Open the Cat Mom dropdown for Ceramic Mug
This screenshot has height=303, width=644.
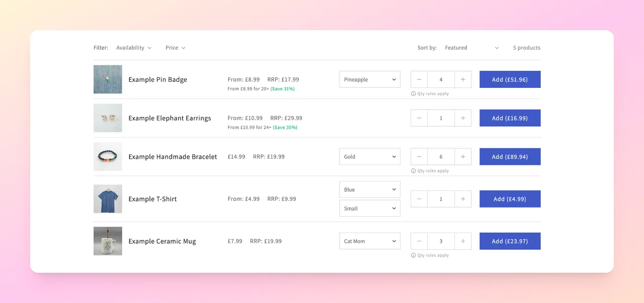click(x=370, y=241)
